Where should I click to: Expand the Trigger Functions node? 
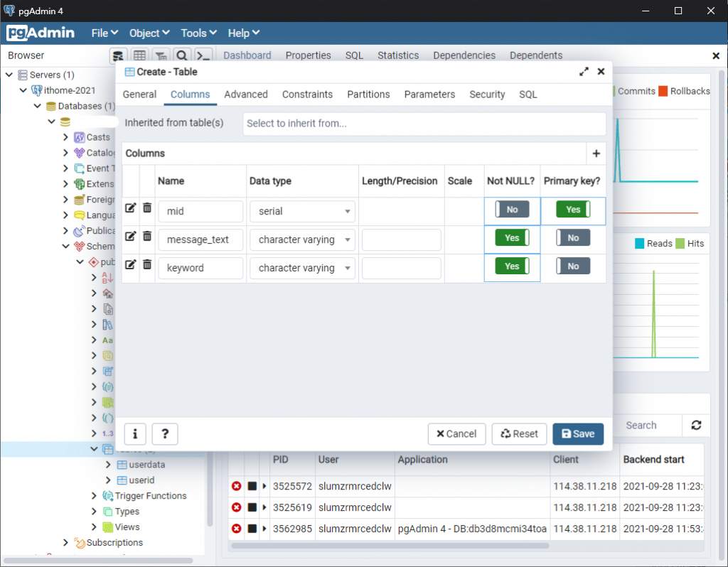coord(95,495)
